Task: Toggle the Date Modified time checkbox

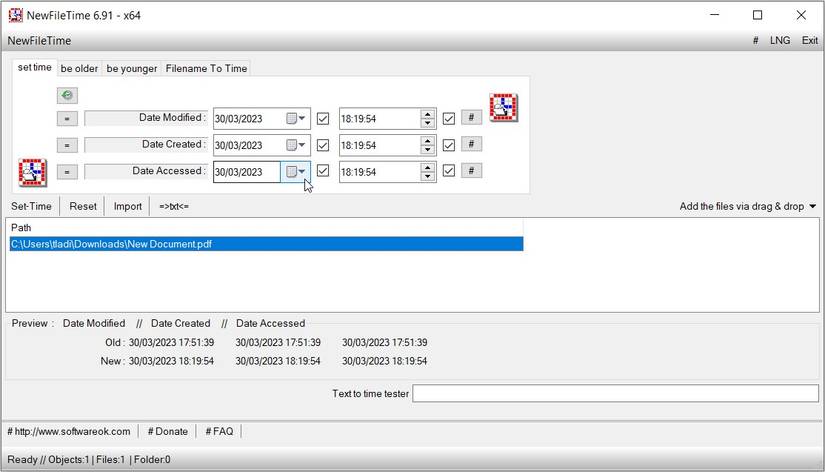Action: click(449, 119)
